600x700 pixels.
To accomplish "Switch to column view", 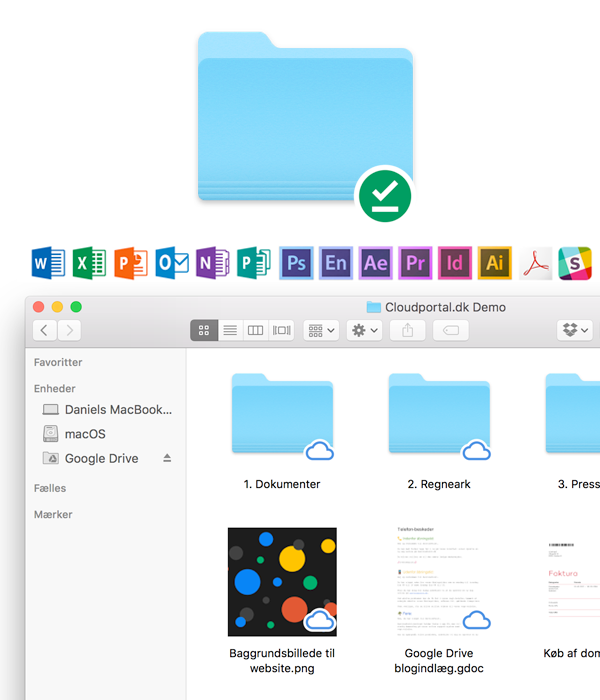I will pyautogui.click(x=255, y=330).
